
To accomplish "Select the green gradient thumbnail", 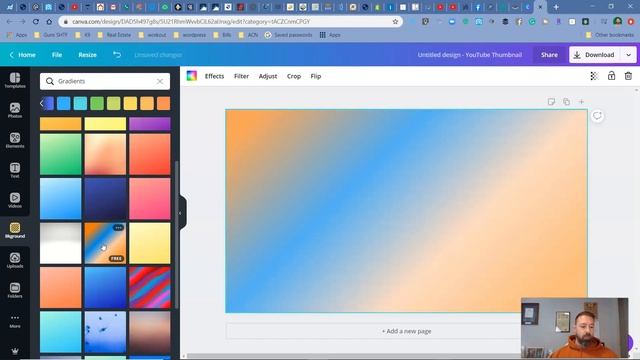I will click(x=60, y=154).
